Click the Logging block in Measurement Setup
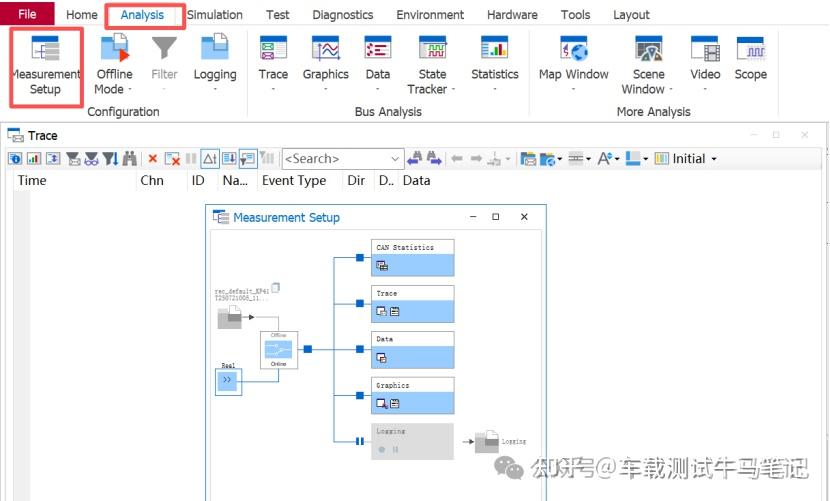Screen dimensions: 830x501 (x=412, y=441)
